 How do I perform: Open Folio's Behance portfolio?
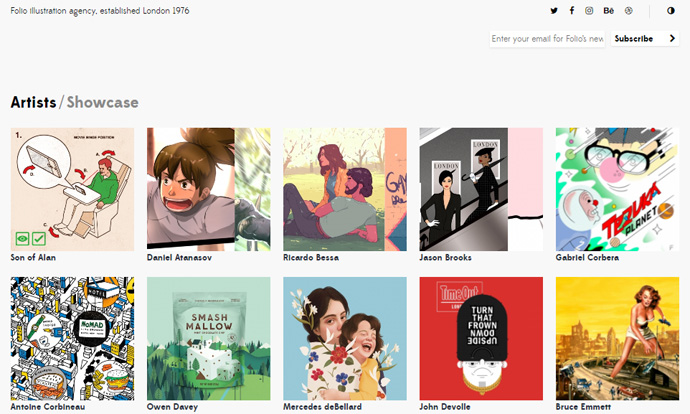point(609,11)
